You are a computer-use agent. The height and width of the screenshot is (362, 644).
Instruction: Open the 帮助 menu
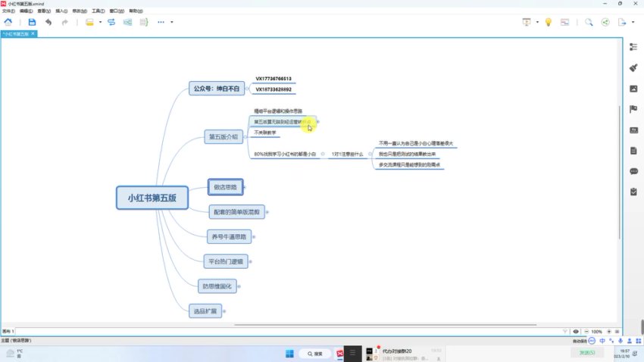click(136, 11)
